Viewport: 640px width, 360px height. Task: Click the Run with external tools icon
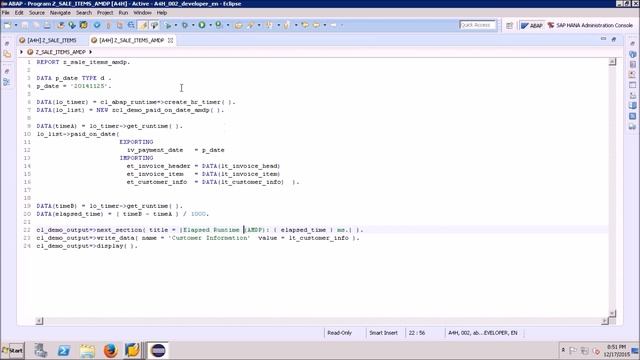coord(219,25)
